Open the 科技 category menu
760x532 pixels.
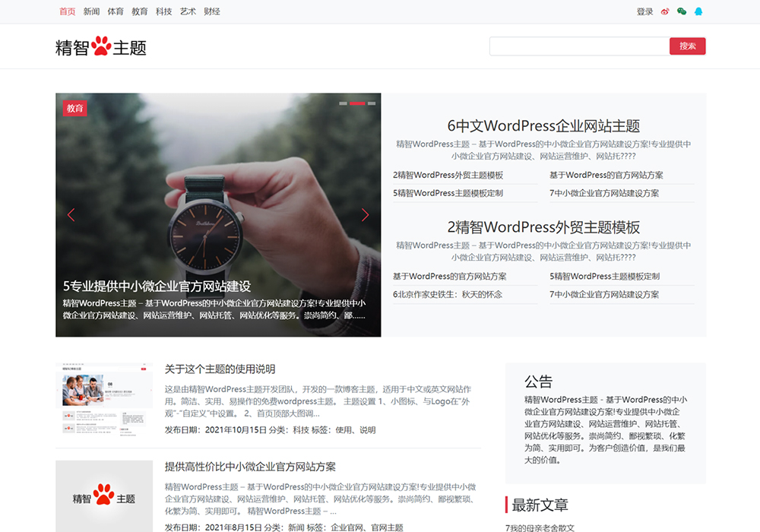click(x=163, y=11)
